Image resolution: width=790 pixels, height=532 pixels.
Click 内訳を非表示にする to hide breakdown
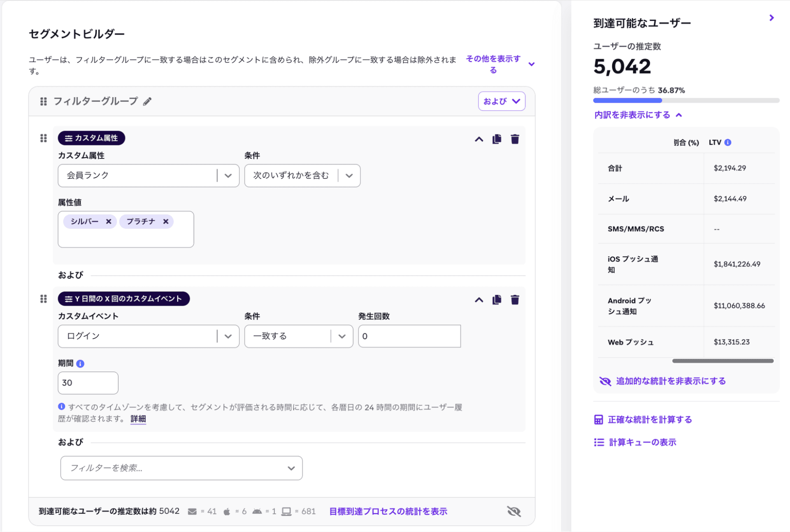632,115
